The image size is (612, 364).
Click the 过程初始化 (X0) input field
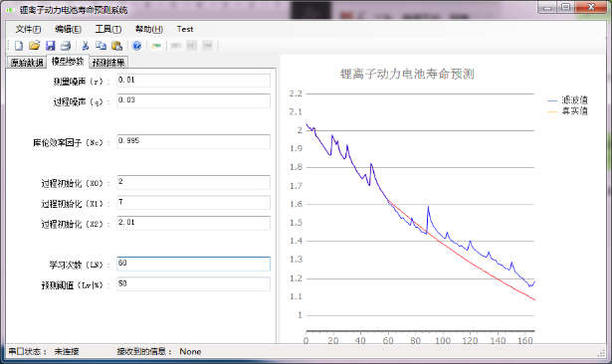(194, 182)
